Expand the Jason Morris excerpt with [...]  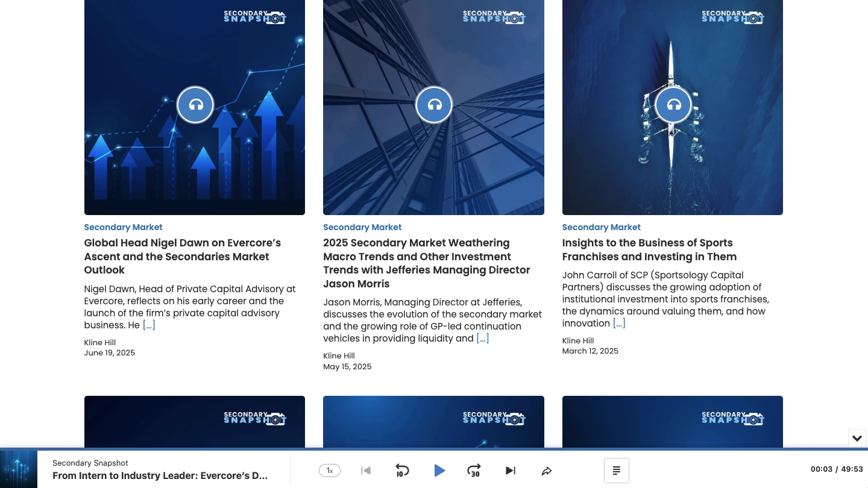pyautogui.click(x=483, y=339)
